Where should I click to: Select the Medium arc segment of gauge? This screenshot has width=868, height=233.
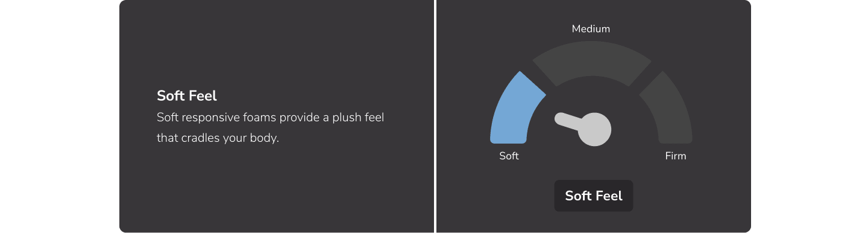591,59
